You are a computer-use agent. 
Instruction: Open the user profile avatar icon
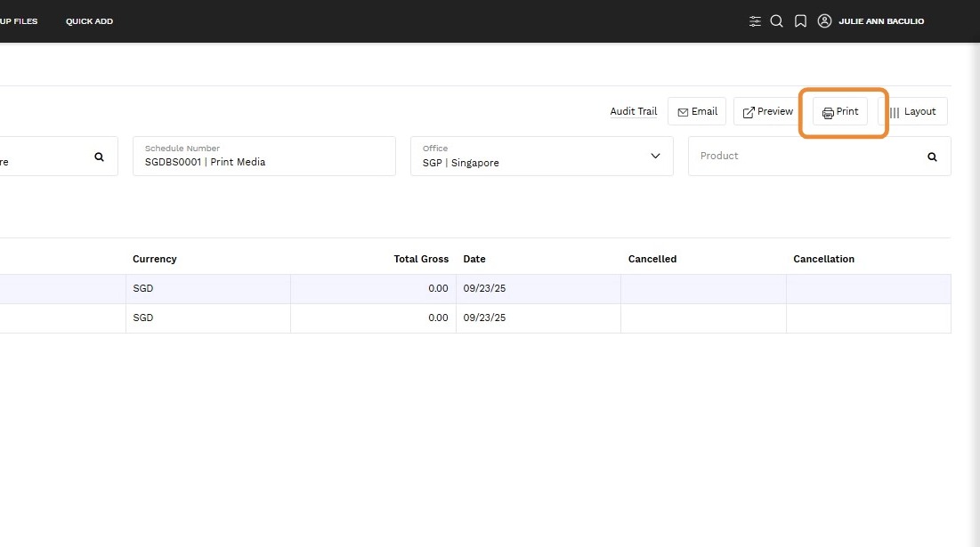click(x=824, y=21)
